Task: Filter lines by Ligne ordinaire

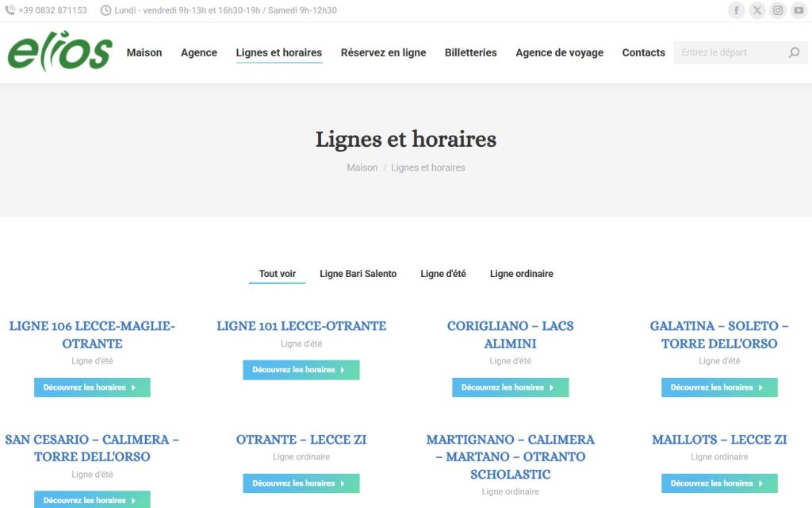Action: [522, 273]
